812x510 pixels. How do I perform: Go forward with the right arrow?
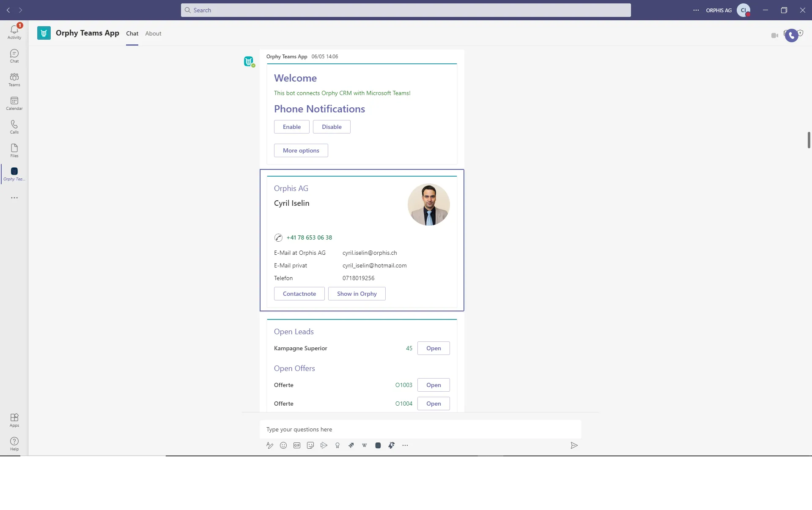point(20,10)
